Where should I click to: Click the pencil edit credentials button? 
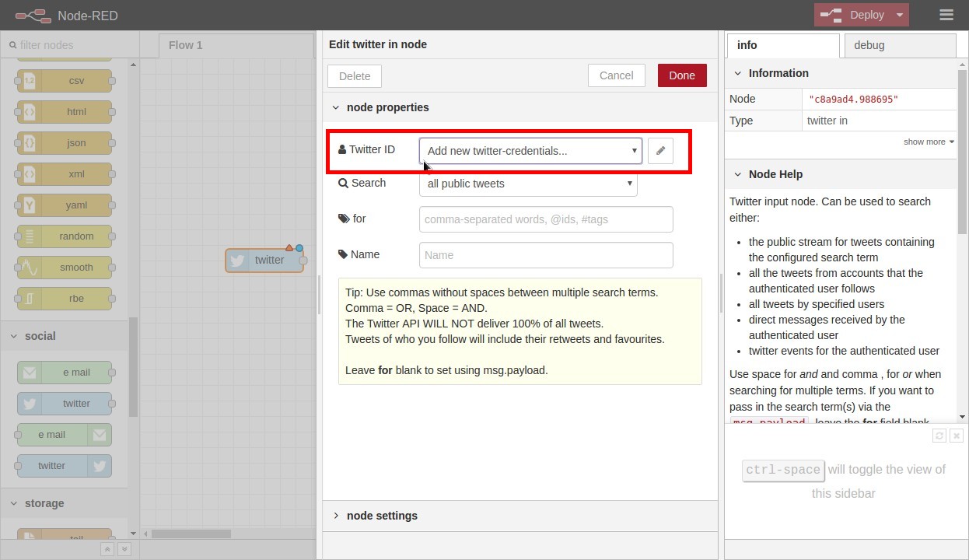point(660,151)
